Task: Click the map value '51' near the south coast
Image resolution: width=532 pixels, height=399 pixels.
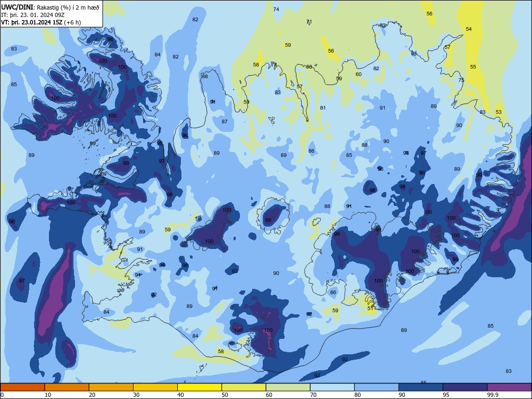Action: 370,309
